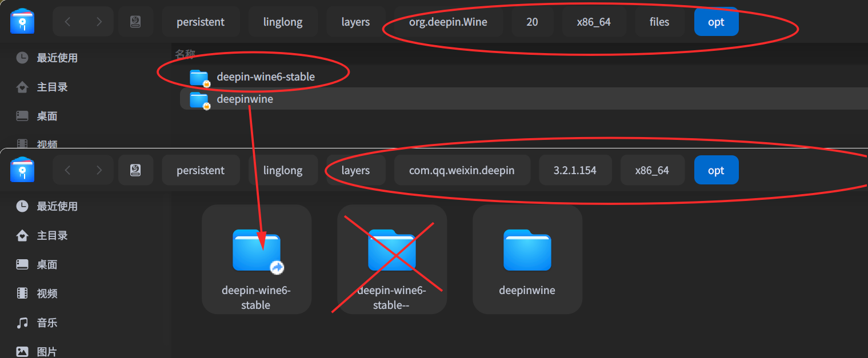The width and height of the screenshot is (868, 358).
Task: Open 'linglong' breadcrumb in upper window
Action: click(x=283, y=22)
